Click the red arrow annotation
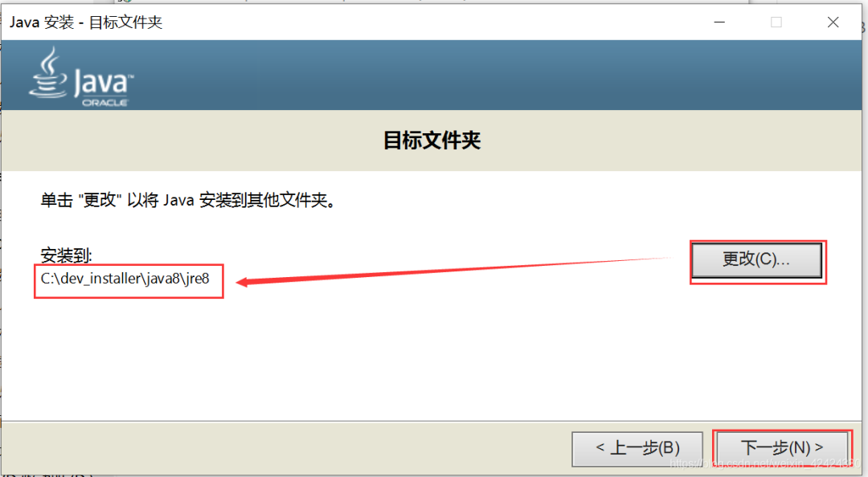 (454, 270)
